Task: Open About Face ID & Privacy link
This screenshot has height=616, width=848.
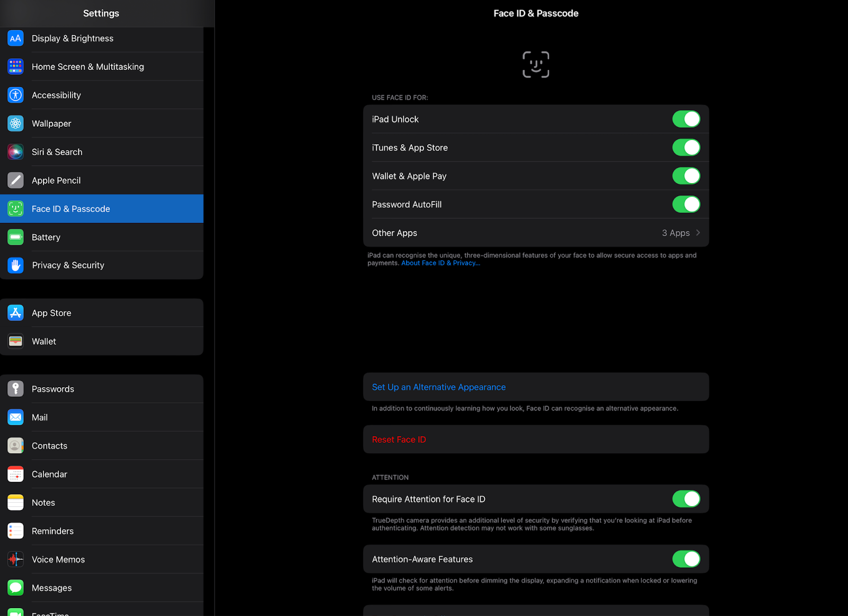Action: 440,263
